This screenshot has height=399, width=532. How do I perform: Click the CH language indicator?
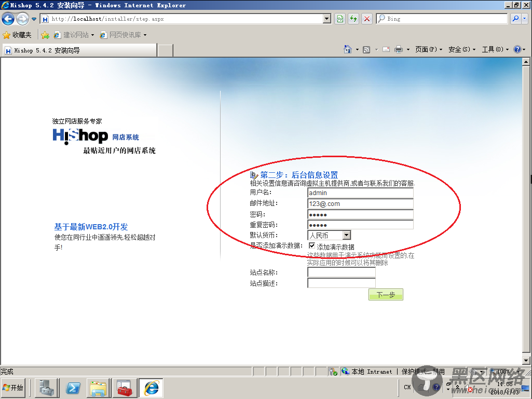407,387
